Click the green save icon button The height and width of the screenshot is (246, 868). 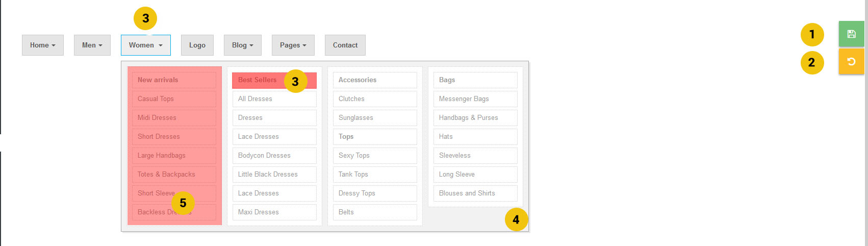tap(851, 34)
